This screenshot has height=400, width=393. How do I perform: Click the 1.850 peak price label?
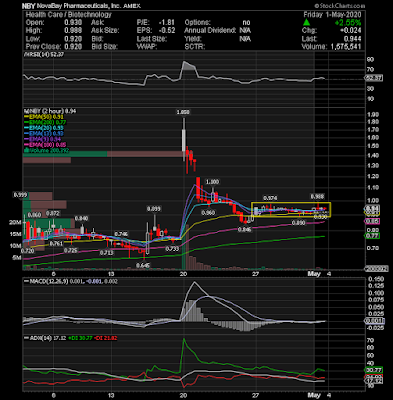point(183,112)
